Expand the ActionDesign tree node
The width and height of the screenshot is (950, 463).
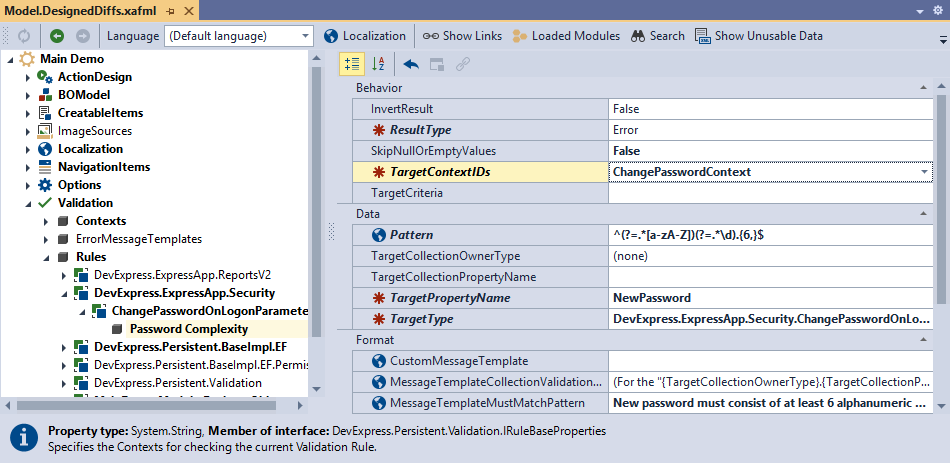point(28,77)
